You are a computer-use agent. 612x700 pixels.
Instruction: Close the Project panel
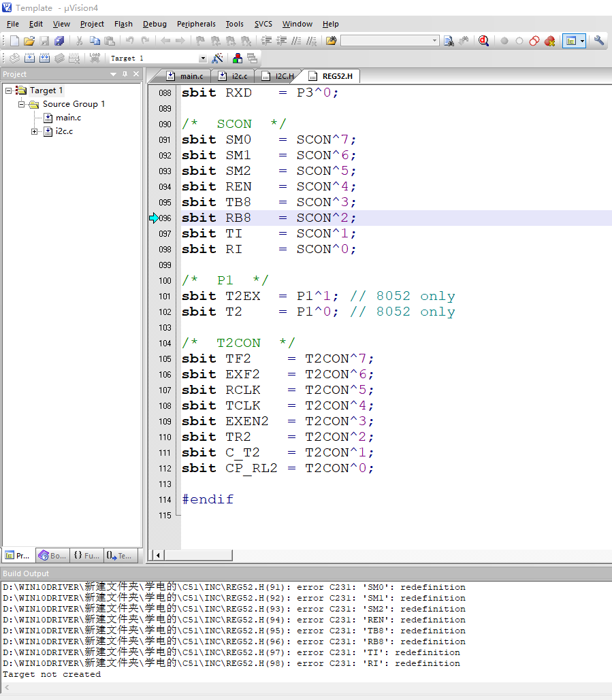pos(136,74)
